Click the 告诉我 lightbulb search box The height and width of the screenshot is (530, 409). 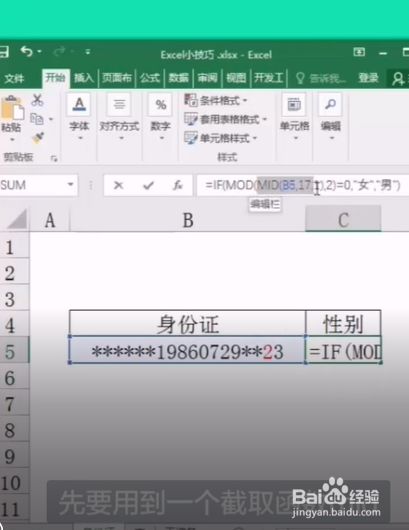[x=320, y=78]
